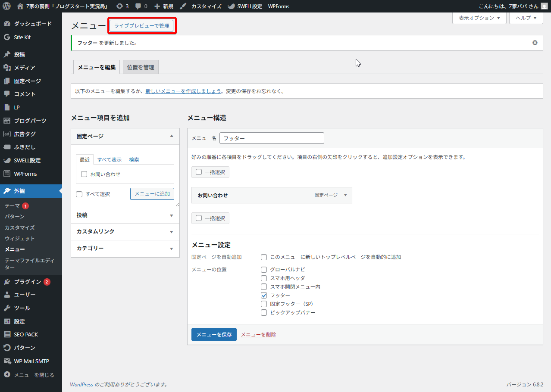Switch to the 位置を管理 tab
The height and width of the screenshot is (392, 551).
pos(141,68)
